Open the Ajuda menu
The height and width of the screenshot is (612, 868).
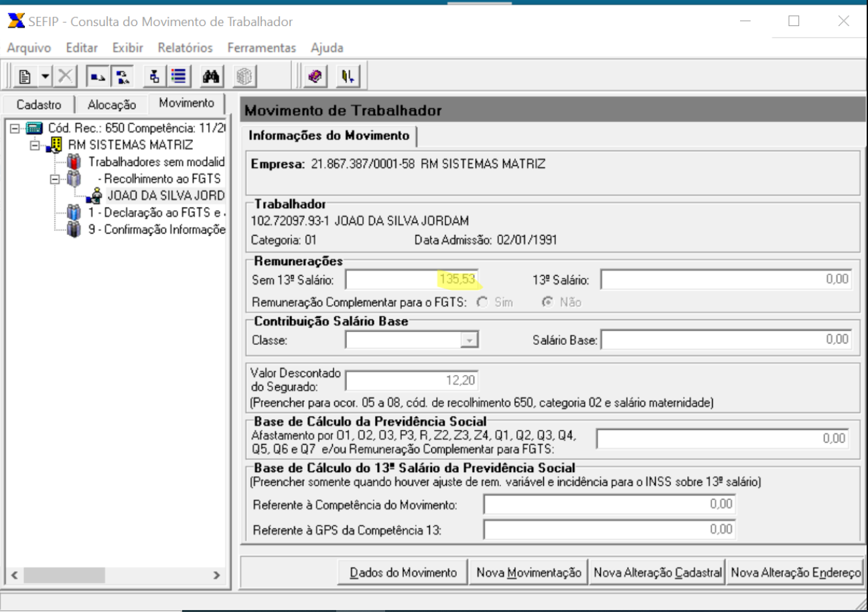coord(327,48)
